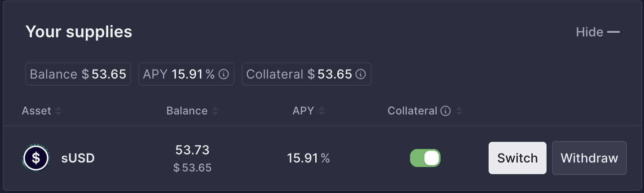644x193 pixels.
Task: Click the Switch button for sUSD
Action: [517, 158]
